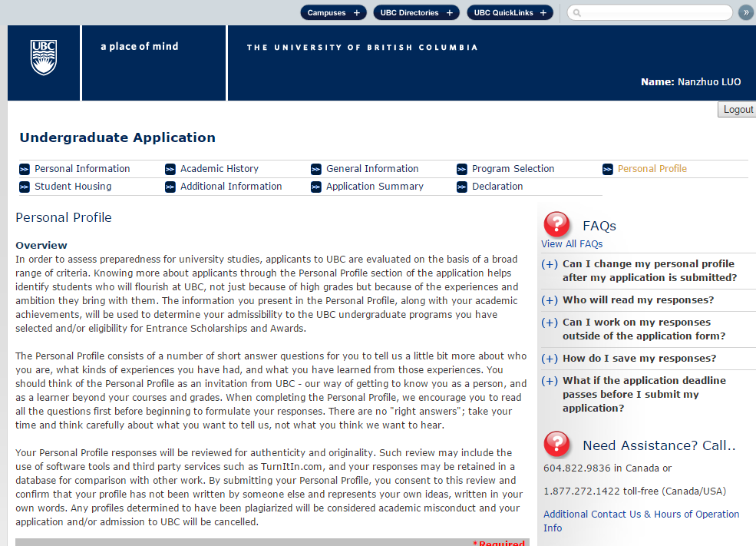This screenshot has height=546, width=756.
Task: Click the arrow icon beside General Information
Action: 316,169
